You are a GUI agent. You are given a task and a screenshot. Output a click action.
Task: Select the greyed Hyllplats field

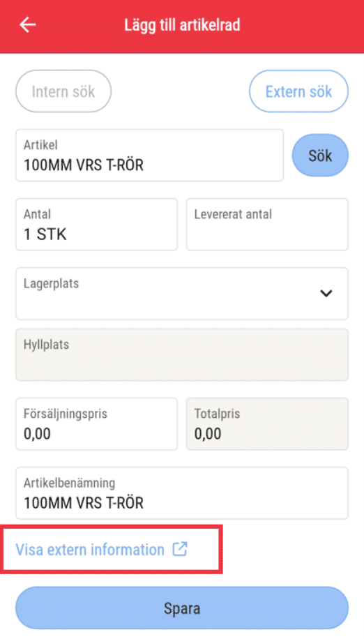coord(182,354)
